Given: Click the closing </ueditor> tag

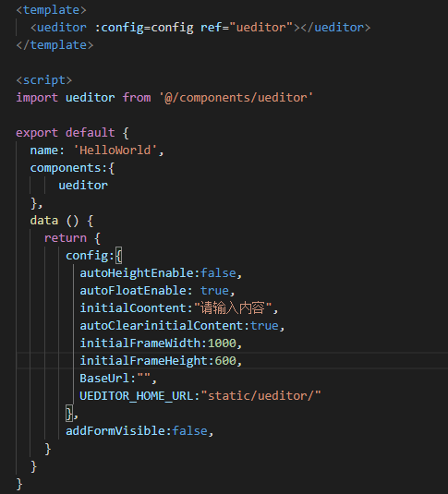Looking at the screenshot, I should tap(335, 28).
